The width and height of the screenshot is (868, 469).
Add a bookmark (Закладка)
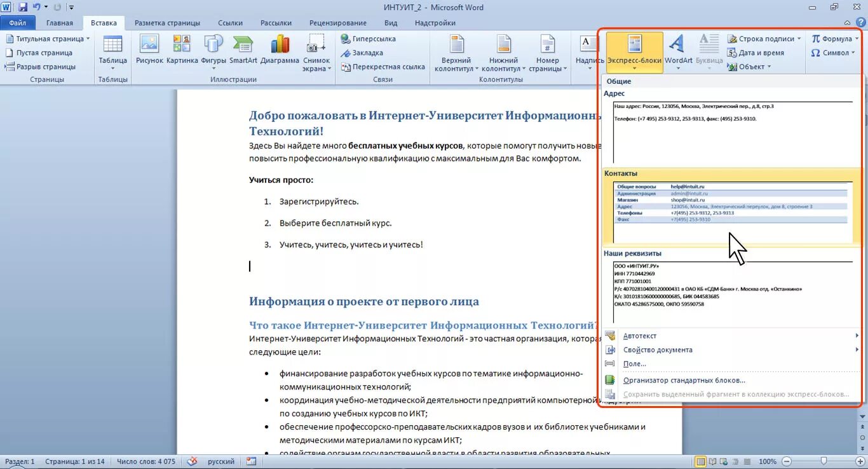pos(362,53)
